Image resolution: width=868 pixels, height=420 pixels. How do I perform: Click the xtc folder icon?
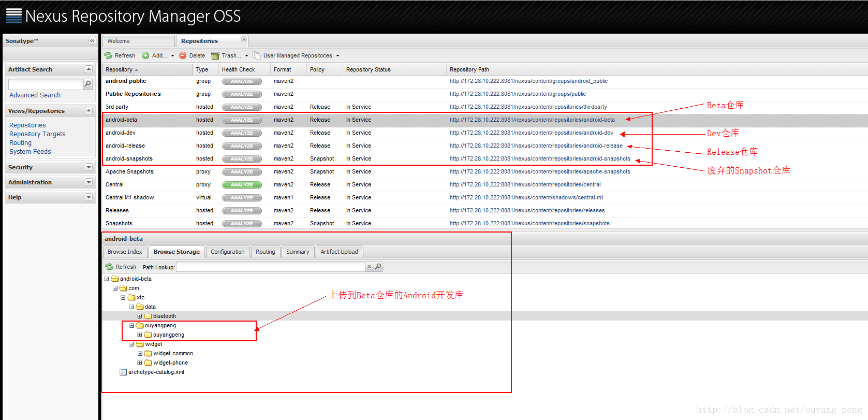point(131,297)
